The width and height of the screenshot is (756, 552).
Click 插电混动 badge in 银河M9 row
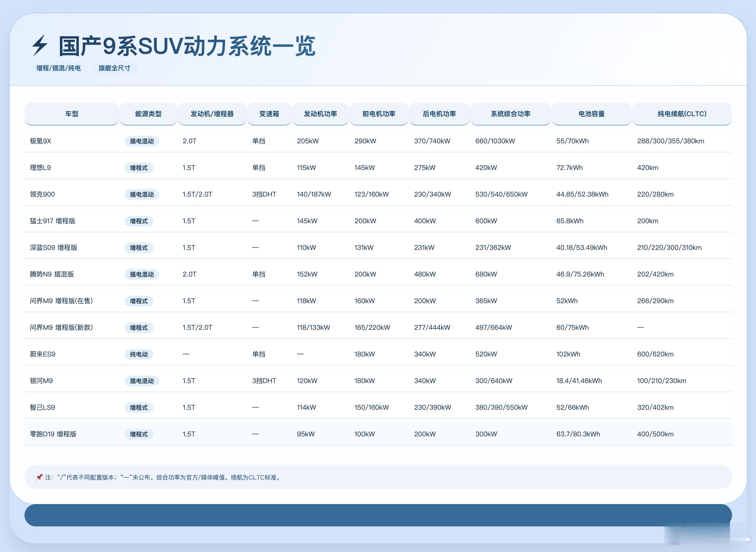click(x=142, y=381)
